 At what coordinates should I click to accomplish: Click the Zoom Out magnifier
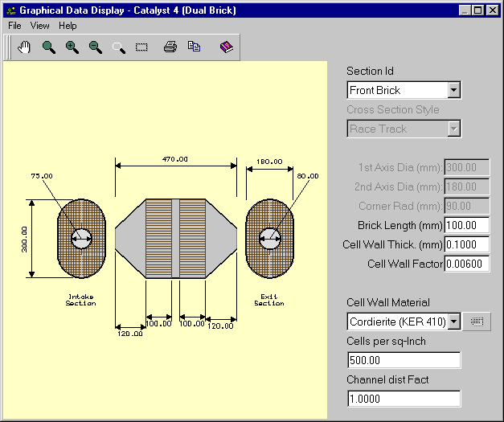(96, 47)
